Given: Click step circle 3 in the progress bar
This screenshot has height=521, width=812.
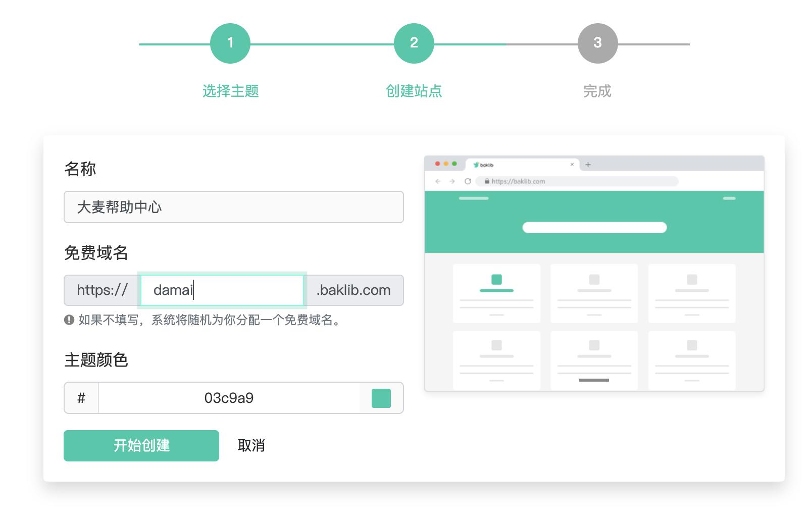Looking at the screenshot, I should [597, 43].
